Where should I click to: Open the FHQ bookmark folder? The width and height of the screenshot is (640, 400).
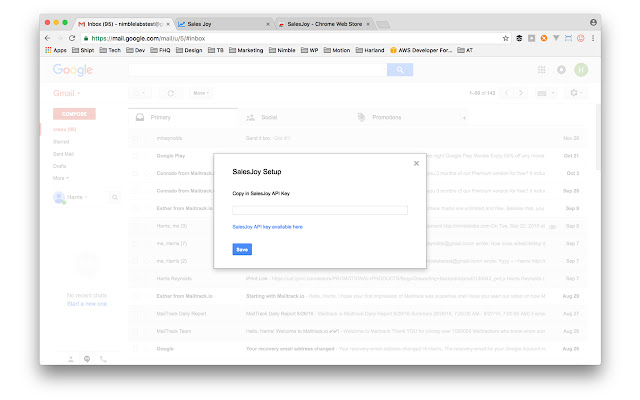(160, 50)
